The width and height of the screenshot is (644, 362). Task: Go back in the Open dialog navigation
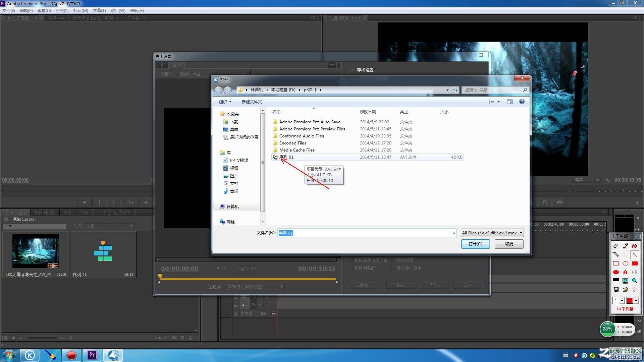218,90
